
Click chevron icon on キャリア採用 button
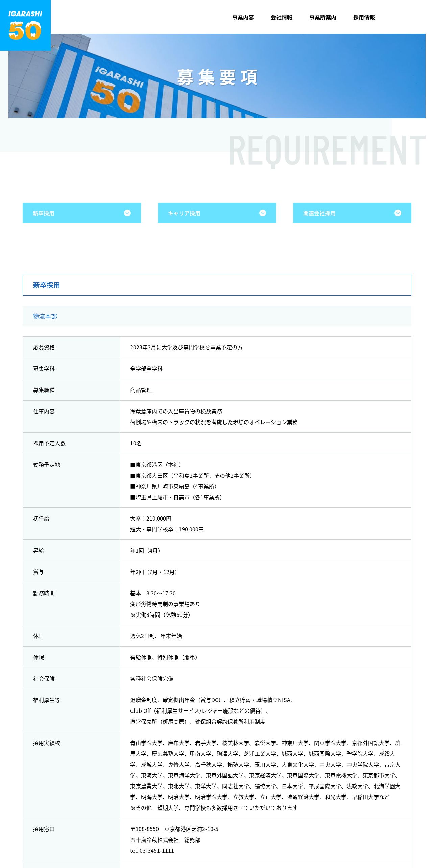click(x=263, y=213)
